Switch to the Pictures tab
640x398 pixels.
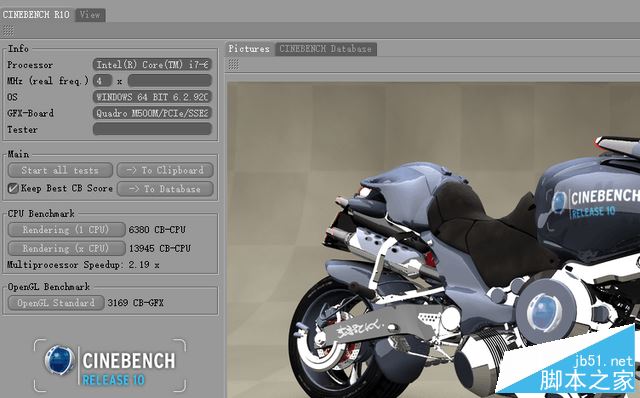coord(249,49)
